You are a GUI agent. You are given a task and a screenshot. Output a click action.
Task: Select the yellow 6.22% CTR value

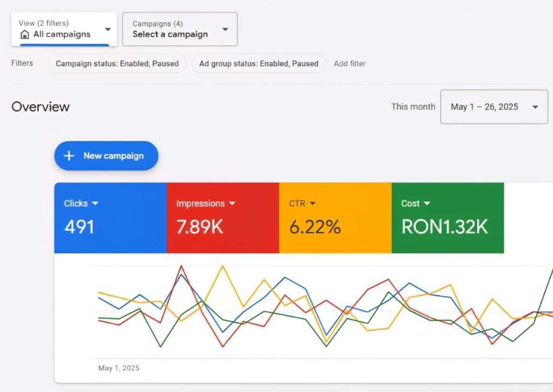click(315, 227)
